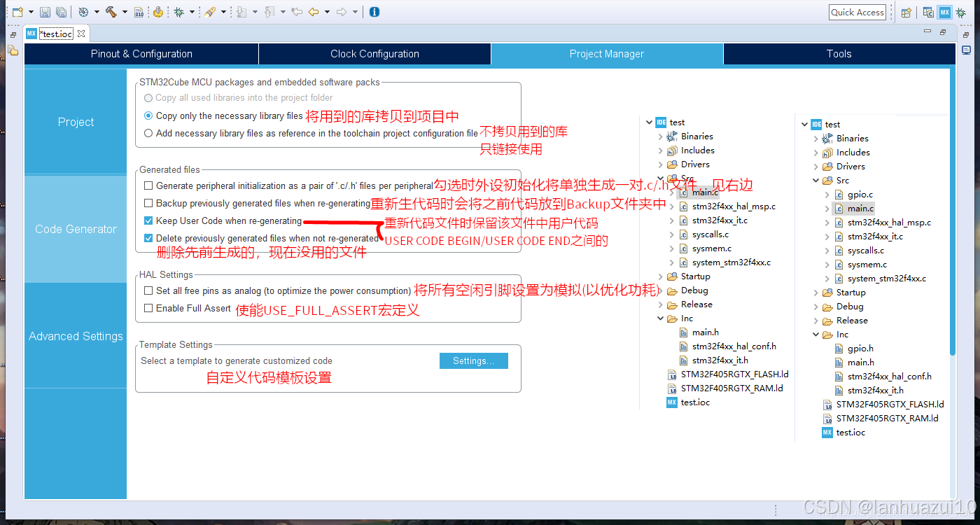The image size is (980, 525).
Task: Select the Project Manager tab
Action: 607,54
